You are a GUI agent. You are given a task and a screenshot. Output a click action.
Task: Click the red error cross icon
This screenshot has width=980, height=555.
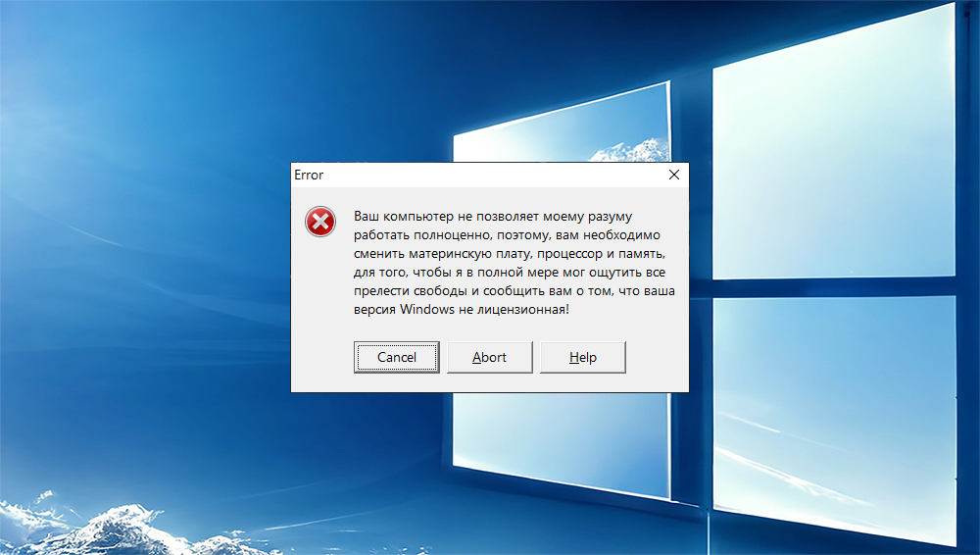[320, 222]
